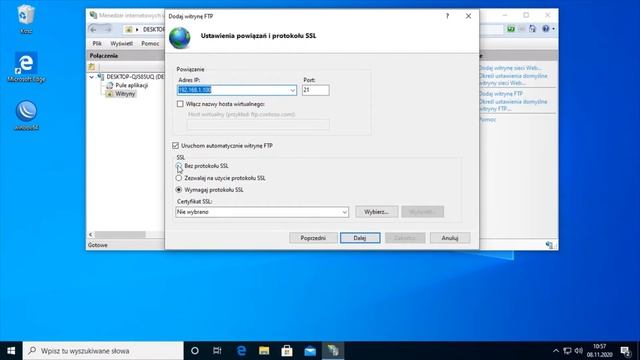
Task: Open Microsoft Edge desktop shortcut
Action: point(26,67)
